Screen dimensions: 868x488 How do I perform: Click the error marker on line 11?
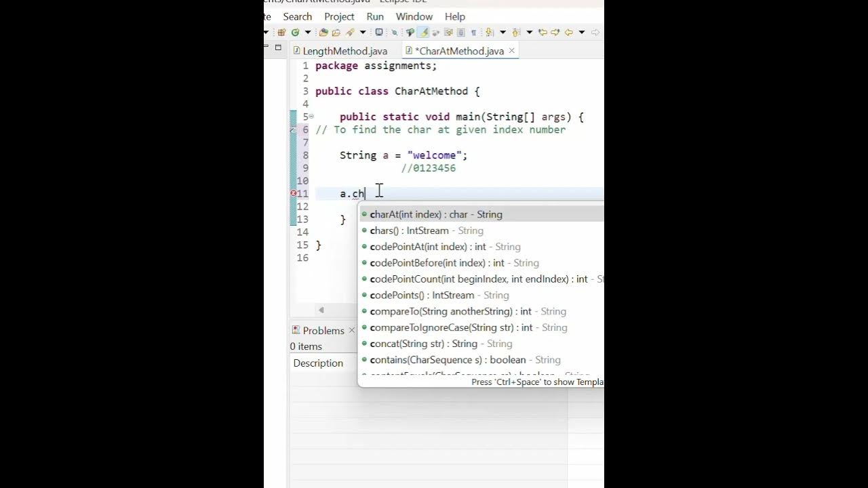pos(294,193)
